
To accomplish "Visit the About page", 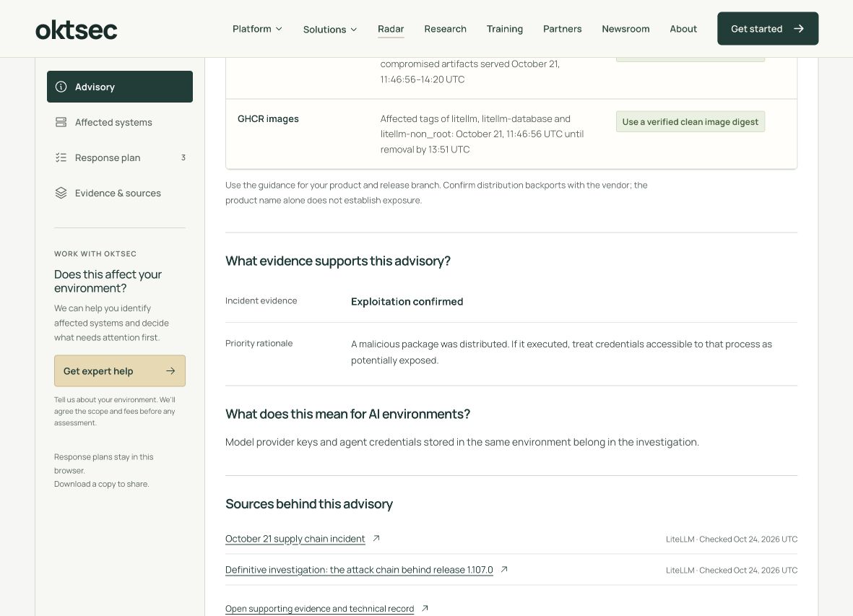I will [x=683, y=29].
